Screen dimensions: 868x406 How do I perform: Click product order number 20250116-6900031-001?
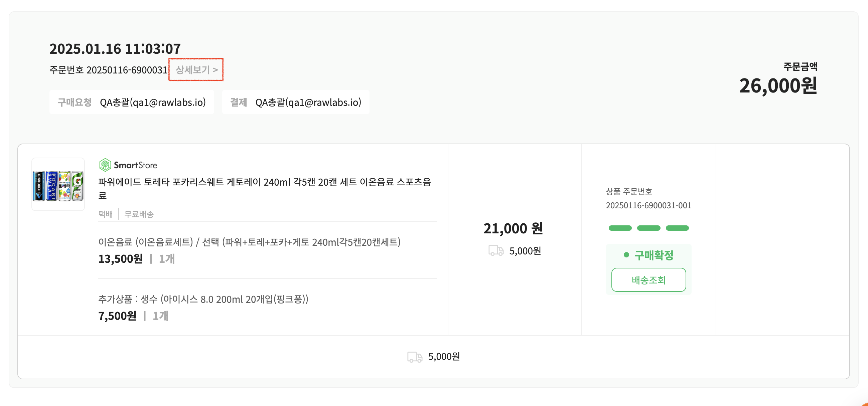click(648, 205)
